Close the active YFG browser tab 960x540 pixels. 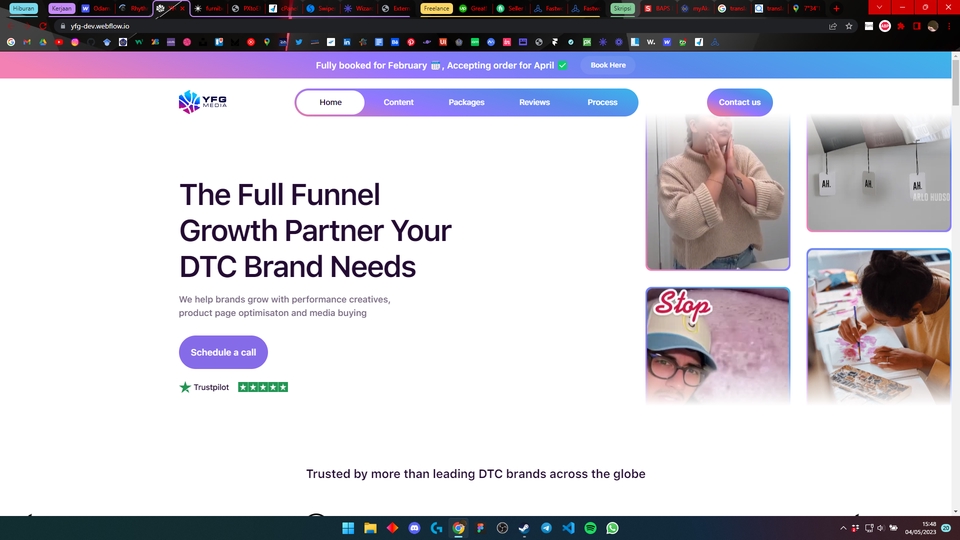pyautogui.click(x=182, y=9)
